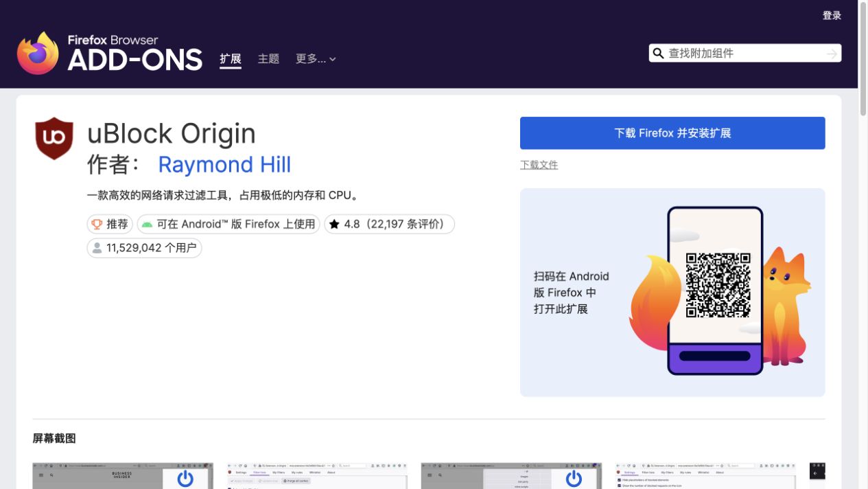Click the user count person icon

97,248
